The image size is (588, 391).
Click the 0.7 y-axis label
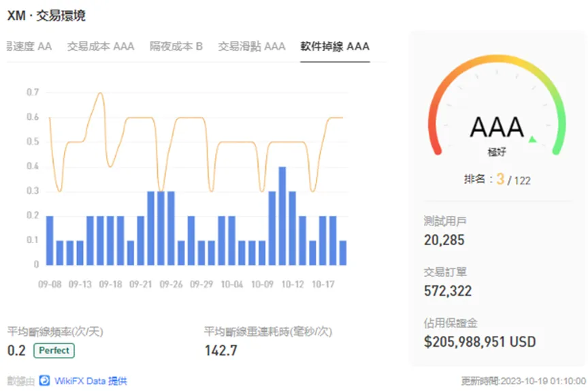coord(33,93)
